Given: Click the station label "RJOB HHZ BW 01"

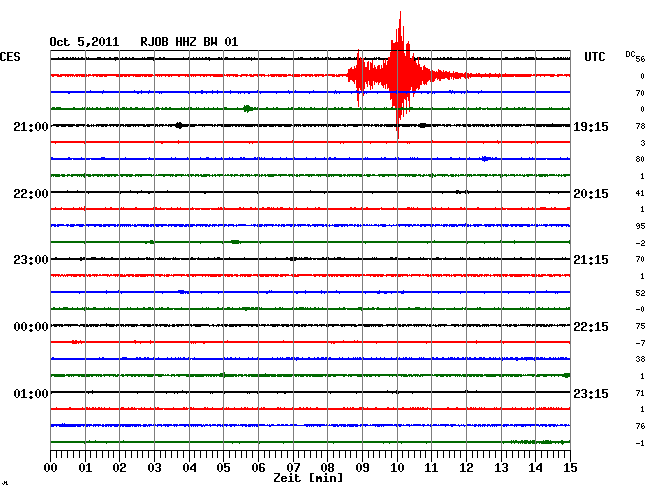Looking at the screenshot, I should (189, 42).
